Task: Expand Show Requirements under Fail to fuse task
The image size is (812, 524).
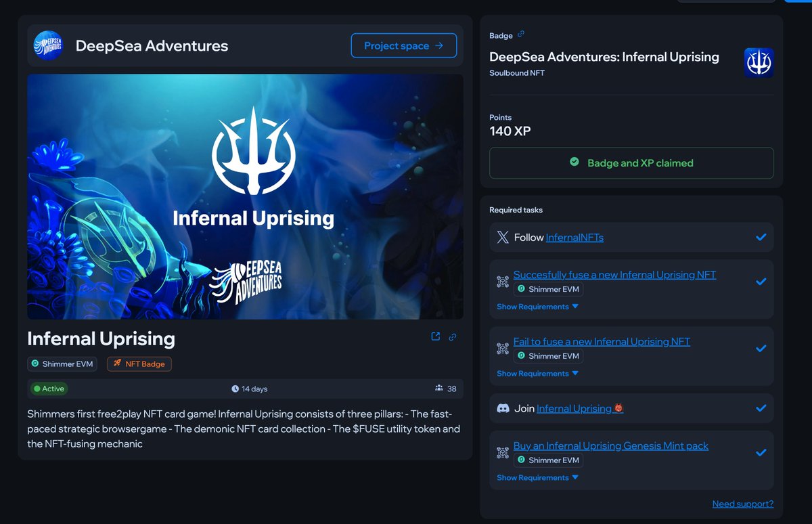Action: point(538,373)
